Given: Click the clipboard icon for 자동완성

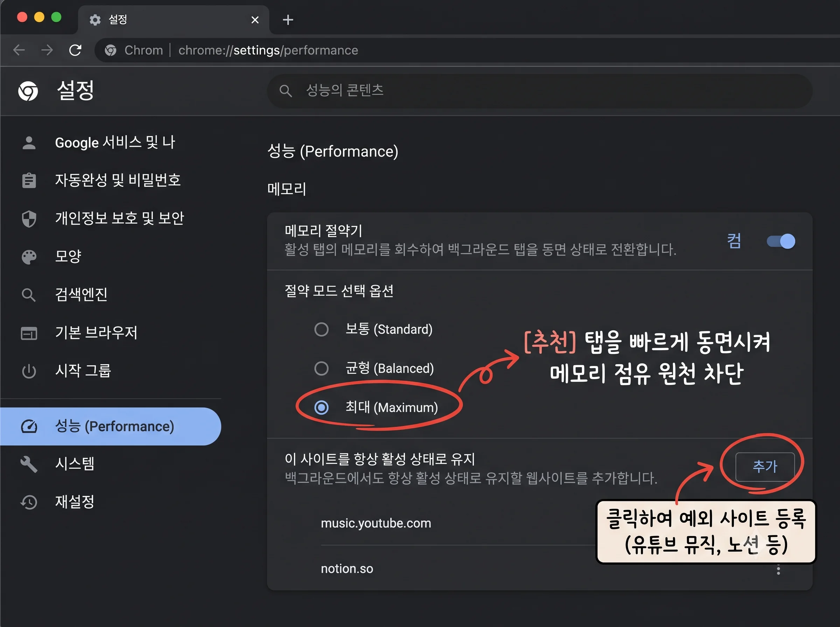Looking at the screenshot, I should pyautogui.click(x=29, y=180).
